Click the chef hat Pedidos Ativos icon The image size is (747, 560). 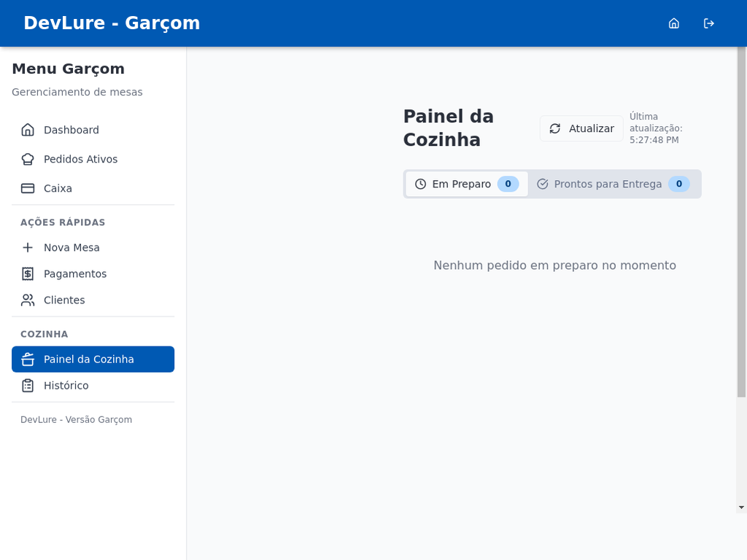click(x=28, y=159)
